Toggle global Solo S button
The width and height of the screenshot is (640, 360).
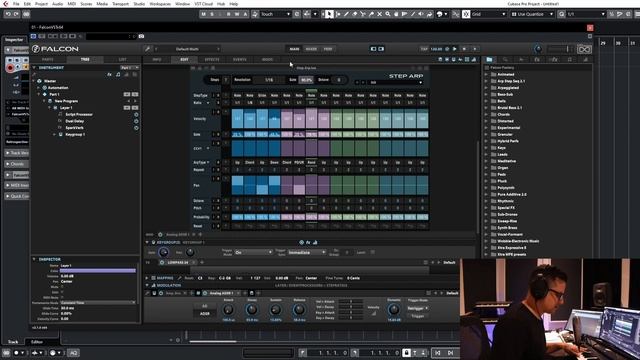(x=212, y=14)
